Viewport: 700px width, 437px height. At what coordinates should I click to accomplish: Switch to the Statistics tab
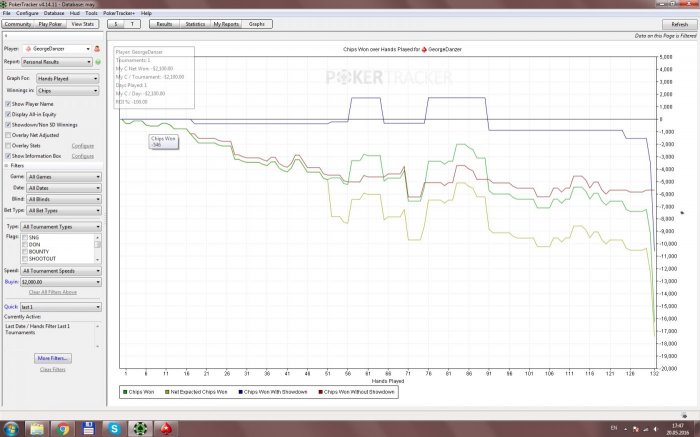tap(196, 22)
